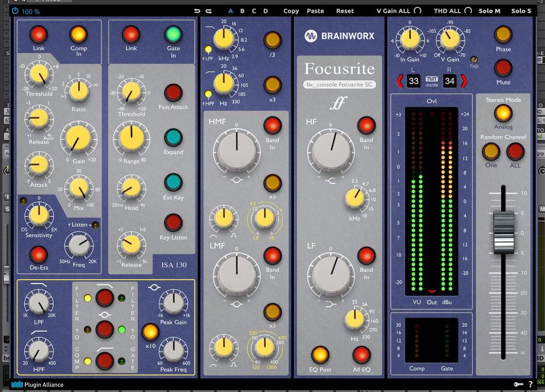Viewport: 545px width, 392px height.
Task: Click the V Gain ALL knob
Action: click(418, 11)
